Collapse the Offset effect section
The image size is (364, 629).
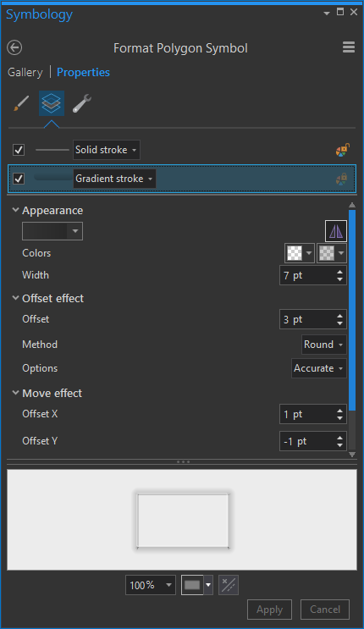15,298
